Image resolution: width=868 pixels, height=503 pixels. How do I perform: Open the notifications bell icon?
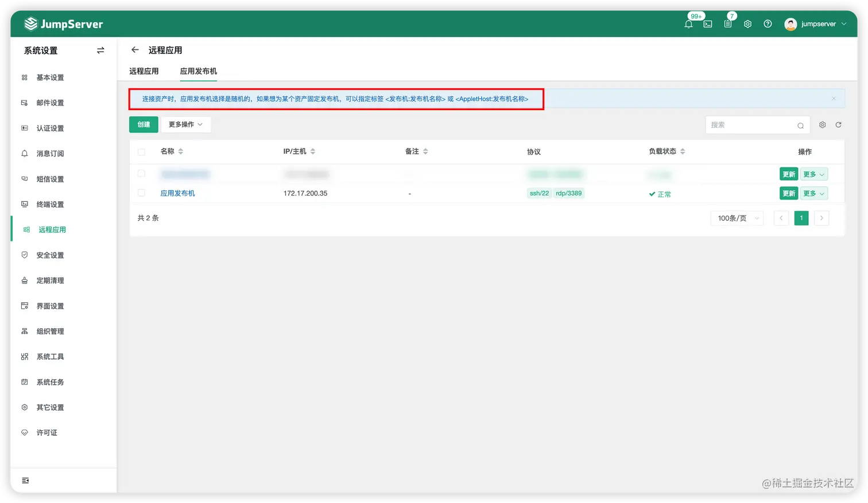[x=688, y=24]
